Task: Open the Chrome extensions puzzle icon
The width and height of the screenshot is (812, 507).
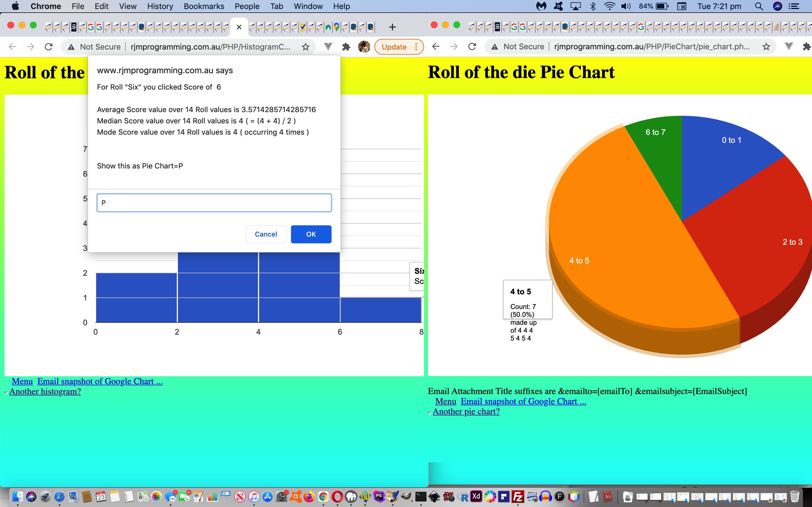Action: [346, 46]
